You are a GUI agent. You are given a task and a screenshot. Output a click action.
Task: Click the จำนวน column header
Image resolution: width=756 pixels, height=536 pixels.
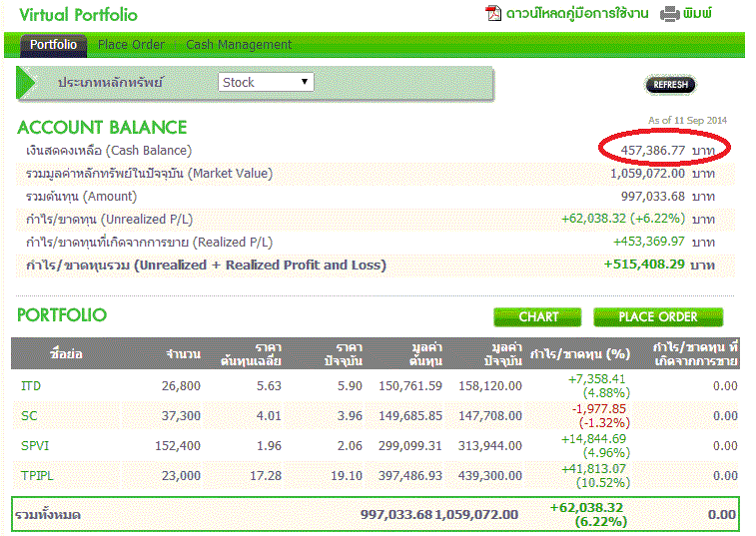click(183, 354)
